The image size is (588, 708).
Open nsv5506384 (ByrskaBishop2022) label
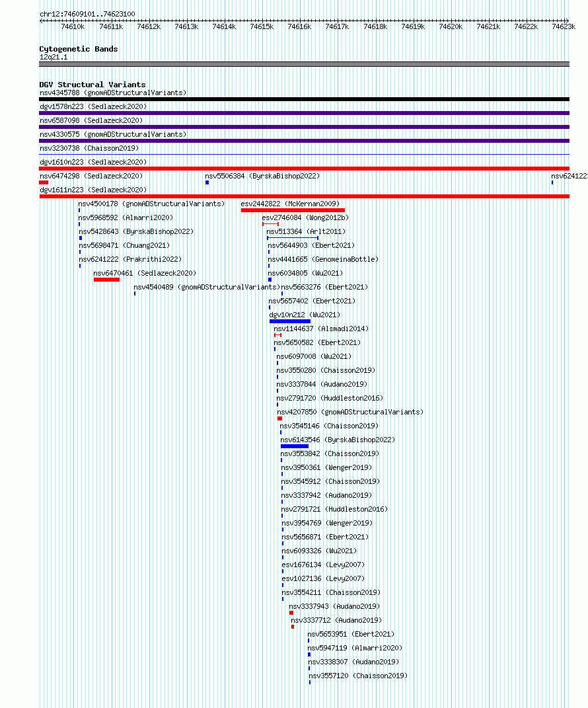click(x=262, y=176)
